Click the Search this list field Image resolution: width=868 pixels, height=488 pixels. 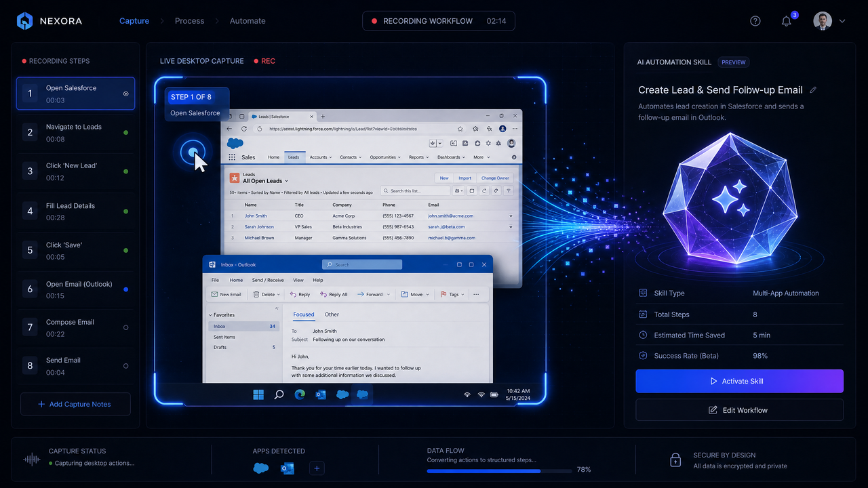415,191
